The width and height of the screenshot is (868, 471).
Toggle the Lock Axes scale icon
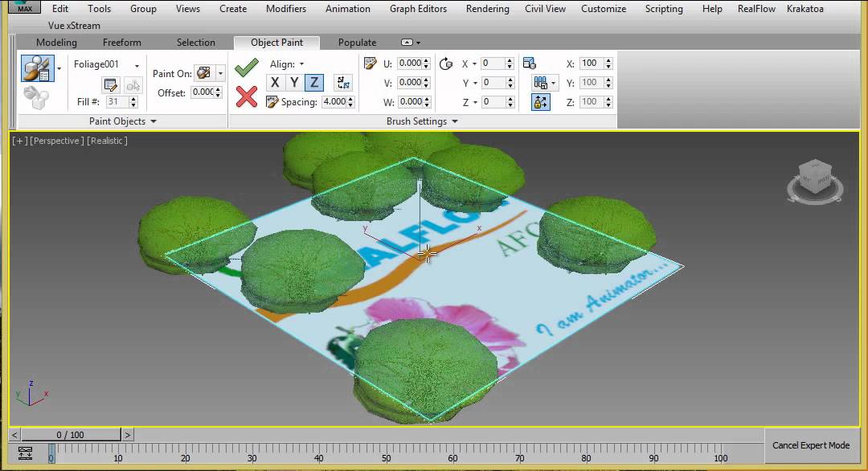click(541, 102)
